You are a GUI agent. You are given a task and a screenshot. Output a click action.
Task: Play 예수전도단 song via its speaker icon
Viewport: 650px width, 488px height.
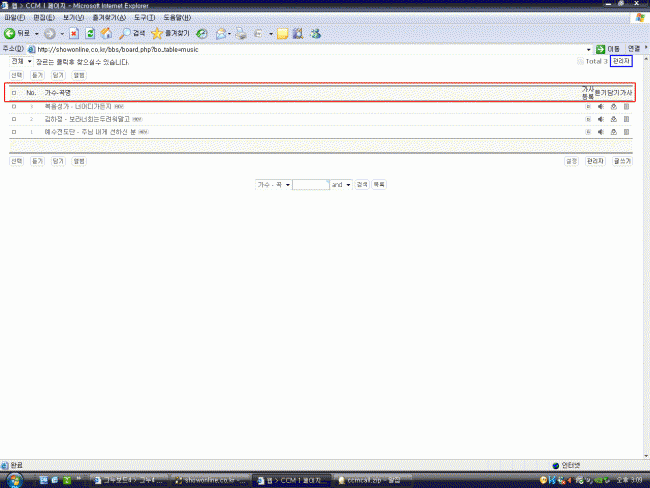(x=601, y=132)
